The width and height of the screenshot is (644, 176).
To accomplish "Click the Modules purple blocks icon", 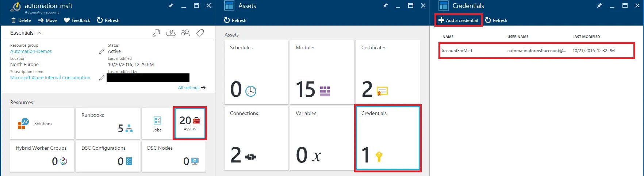I will [325, 91].
